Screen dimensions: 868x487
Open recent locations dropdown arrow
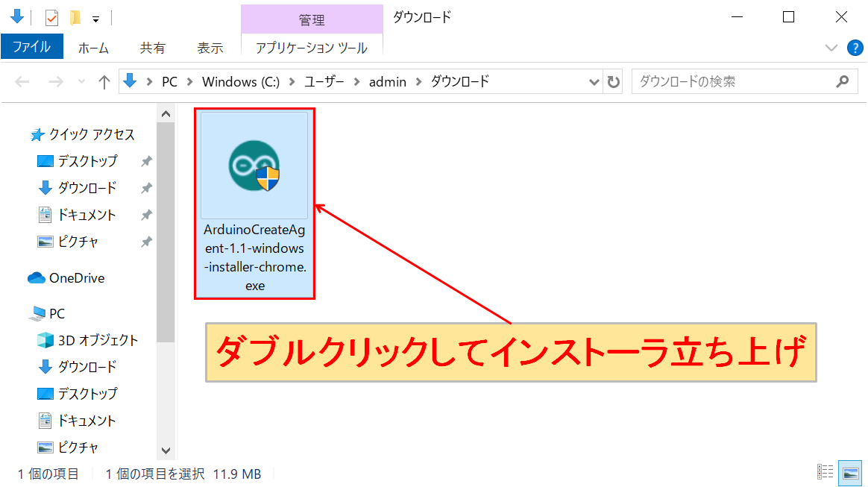[x=81, y=82]
